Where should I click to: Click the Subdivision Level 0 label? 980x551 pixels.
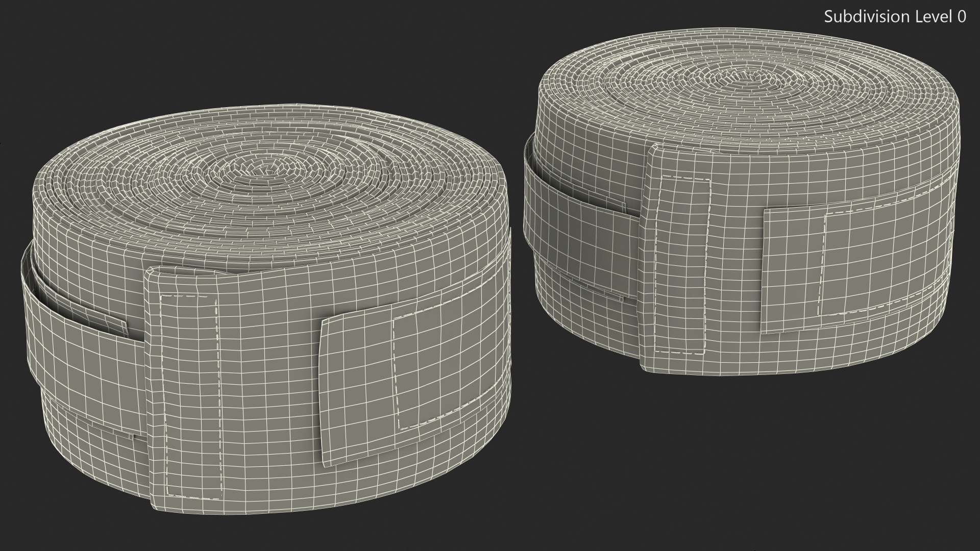(895, 17)
